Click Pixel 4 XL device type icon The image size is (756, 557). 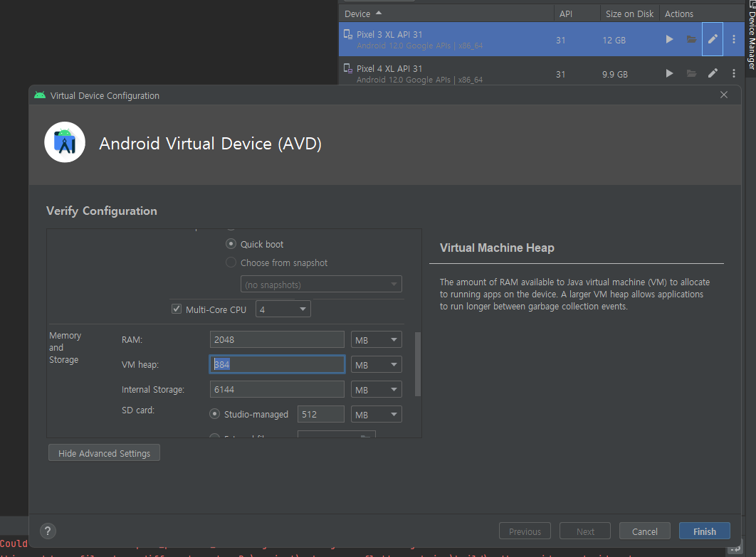point(347,68)
